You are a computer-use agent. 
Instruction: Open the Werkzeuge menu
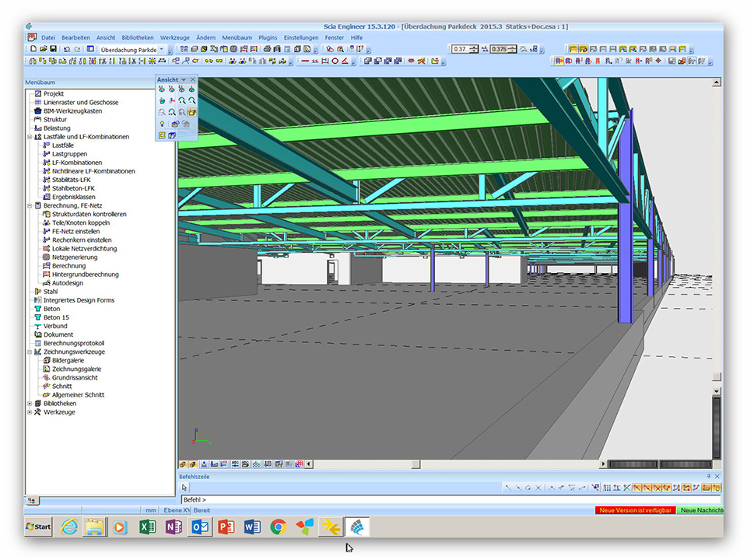(174, 37)
